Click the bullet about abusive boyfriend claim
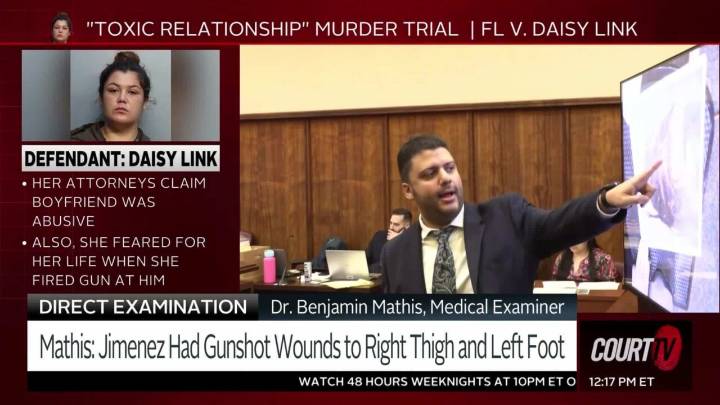Viewport: 720px width, 405px height. coord(119,202)
